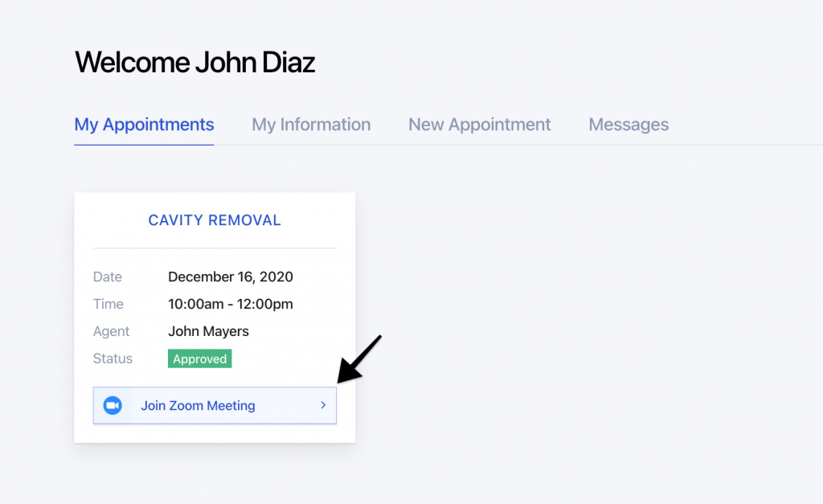
Task: Open the New Appointment tab
Action: 480,125
